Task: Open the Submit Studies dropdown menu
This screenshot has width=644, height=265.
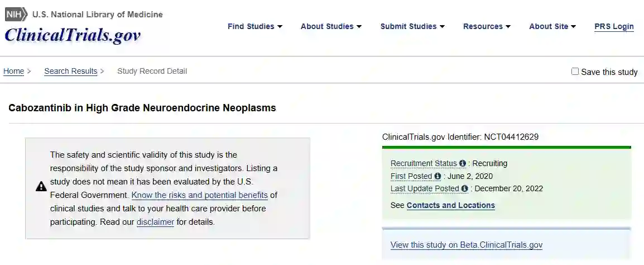Action: (x=412, y=26)
